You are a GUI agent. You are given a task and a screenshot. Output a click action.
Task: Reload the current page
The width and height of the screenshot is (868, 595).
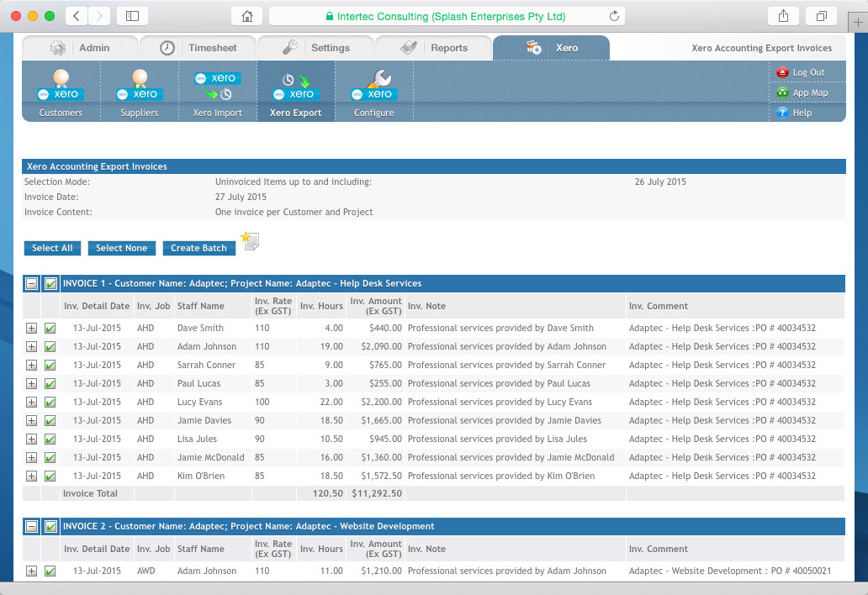(614, 16)
